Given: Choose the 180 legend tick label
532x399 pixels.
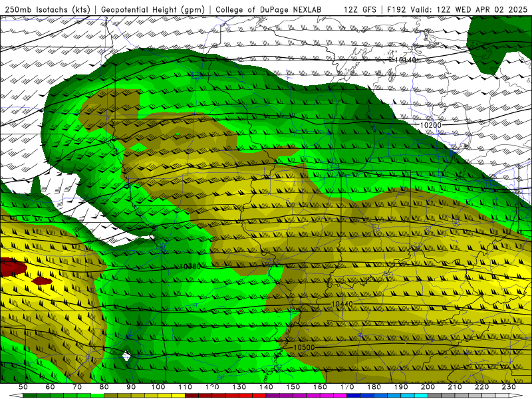Looking at the screenshot, I should (x=374, y=387).
